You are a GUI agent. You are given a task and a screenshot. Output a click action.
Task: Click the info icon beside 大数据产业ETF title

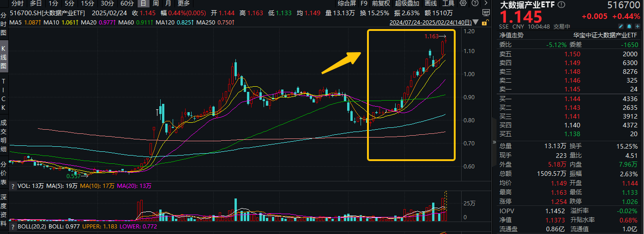pos(561,5)
